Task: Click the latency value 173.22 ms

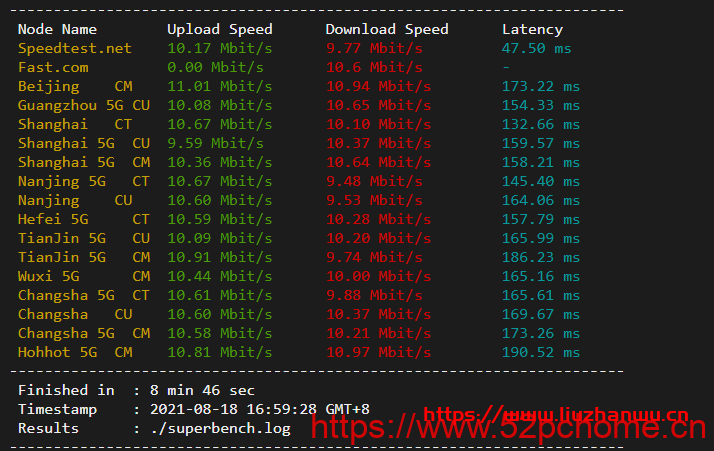Action: (541, 87)
